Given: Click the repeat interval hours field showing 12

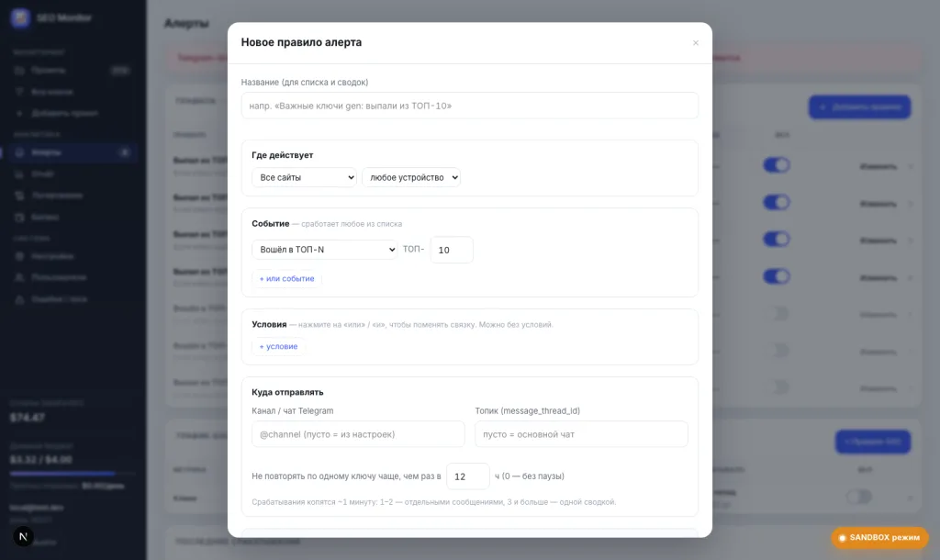Looking at the screenshot, I should pos(467,476).
